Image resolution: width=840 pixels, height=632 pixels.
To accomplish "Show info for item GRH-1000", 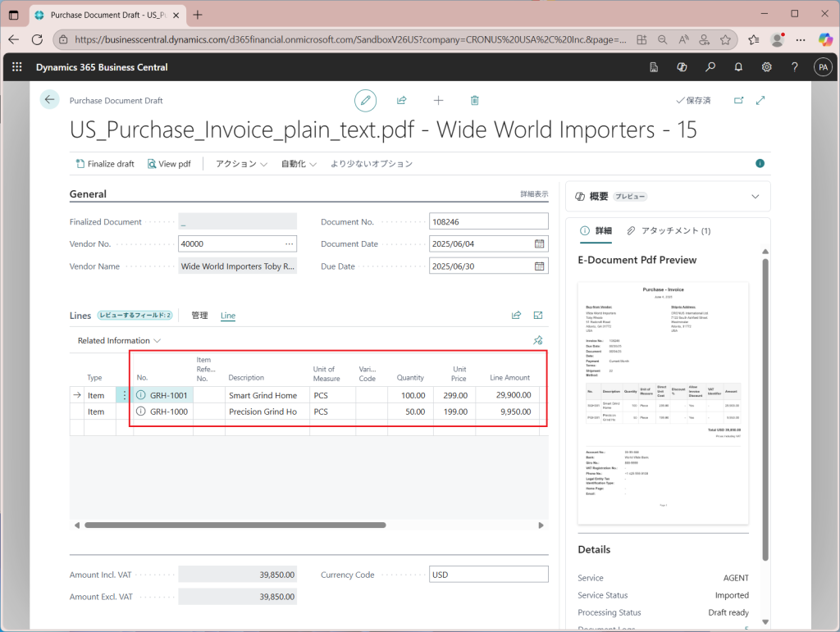I will 141,411.
